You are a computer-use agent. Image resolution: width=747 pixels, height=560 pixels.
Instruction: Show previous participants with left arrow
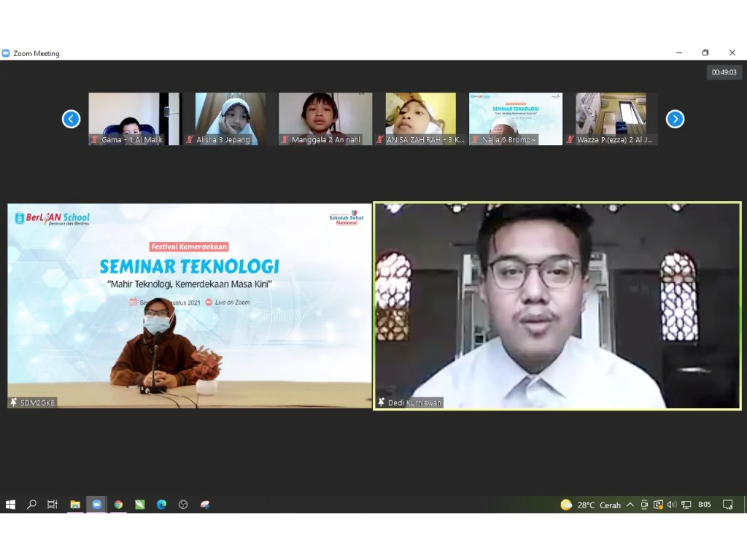click(x=71, y=119)
